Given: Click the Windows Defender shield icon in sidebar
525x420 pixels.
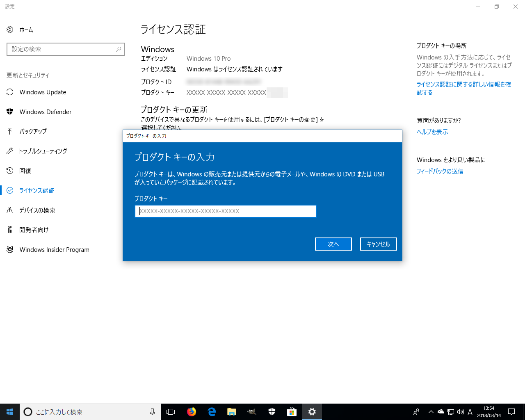Looking at the screenshot, I should pos(10,112).
